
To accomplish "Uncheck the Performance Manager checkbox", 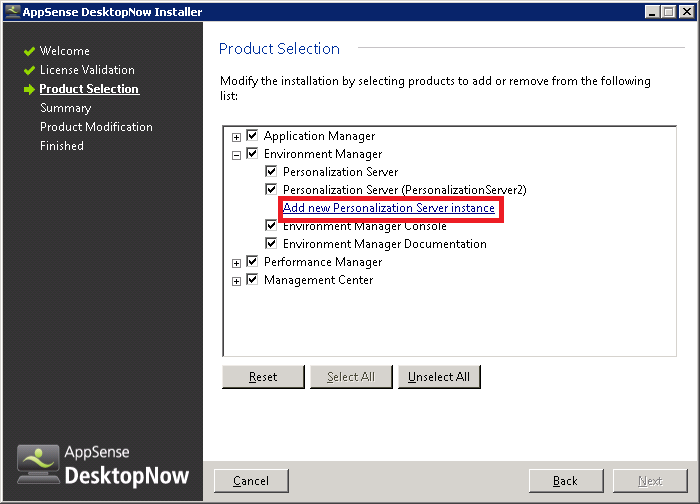I will click(x=252, y=261).
